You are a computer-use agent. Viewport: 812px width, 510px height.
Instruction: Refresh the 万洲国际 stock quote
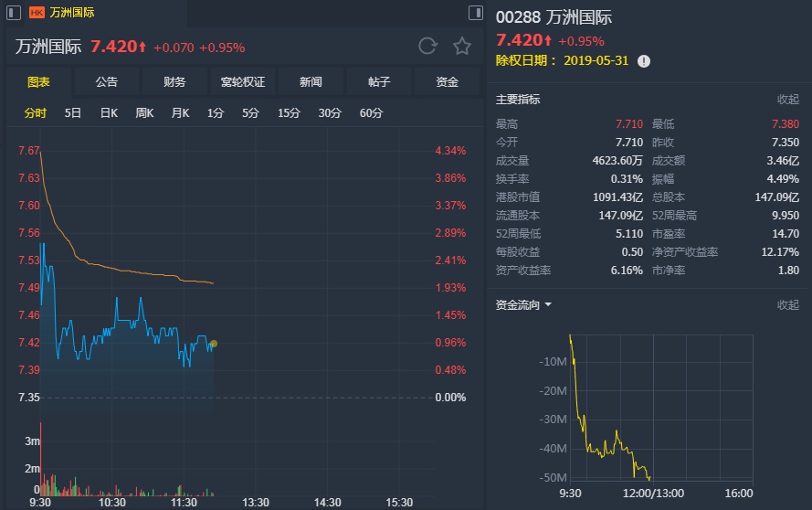point(427,47)
